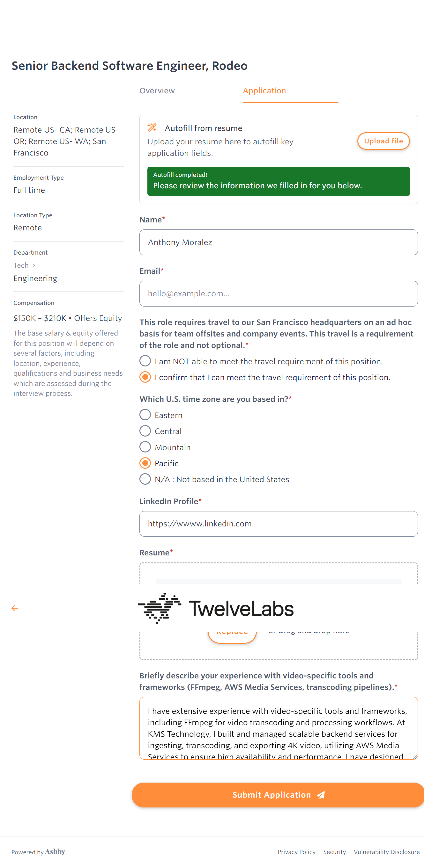
Task: Select the Central time zone option
Action: (x=145, y=431)
